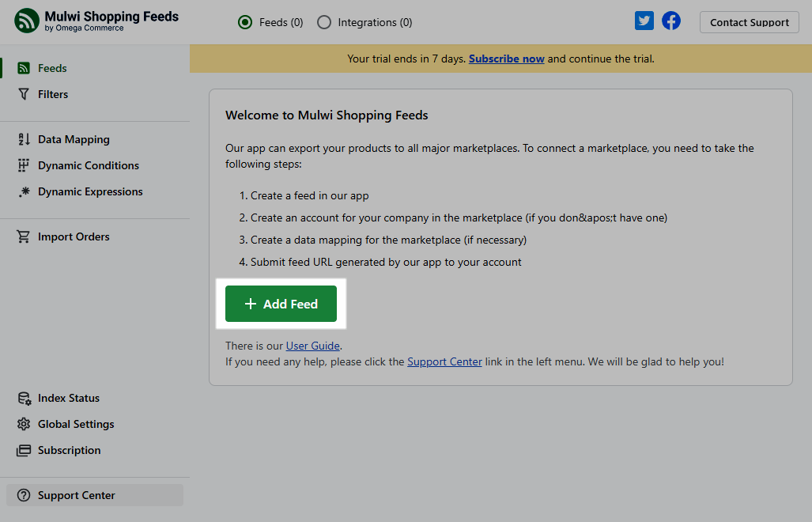The image size is (812, 522).
Task: Follow the Subscribe now link
Action: pos(506,59)
